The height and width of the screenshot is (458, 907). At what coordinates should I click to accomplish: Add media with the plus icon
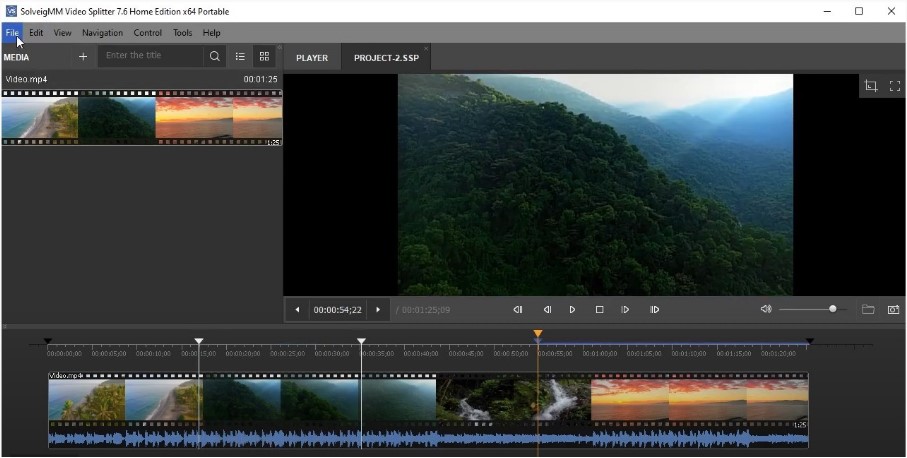(x=83, y=57)
